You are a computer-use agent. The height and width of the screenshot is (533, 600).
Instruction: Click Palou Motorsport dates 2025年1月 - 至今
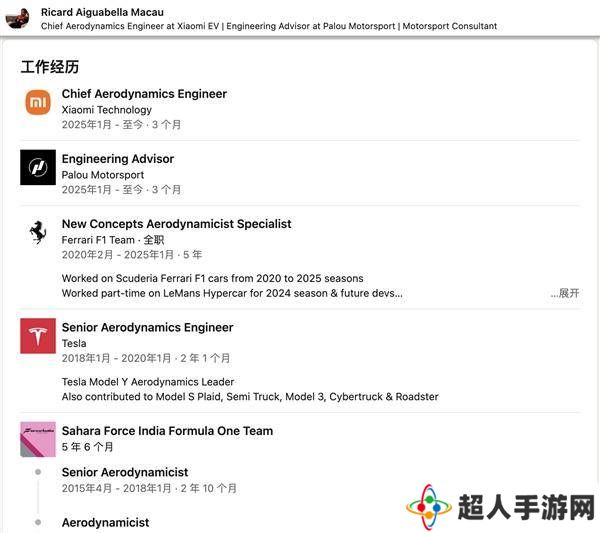pyautogui.click(x=122, y=190)
